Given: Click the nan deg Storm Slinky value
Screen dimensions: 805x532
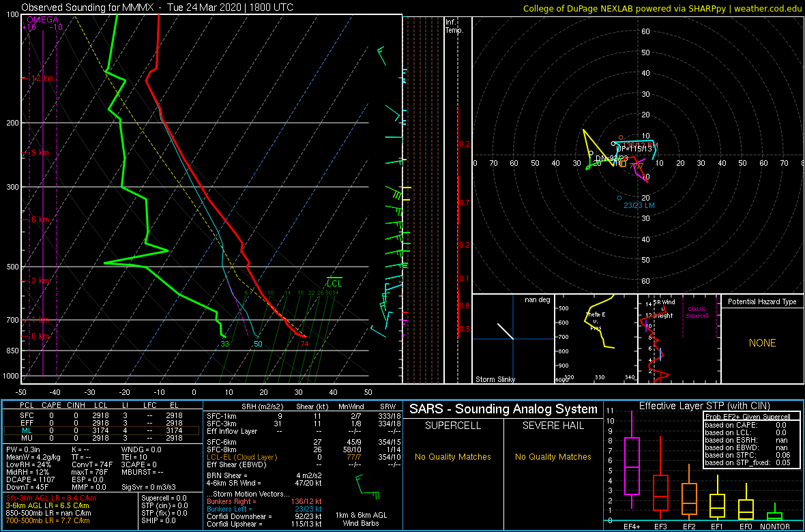Looking at the screenshot, I should tap(537, 299).
